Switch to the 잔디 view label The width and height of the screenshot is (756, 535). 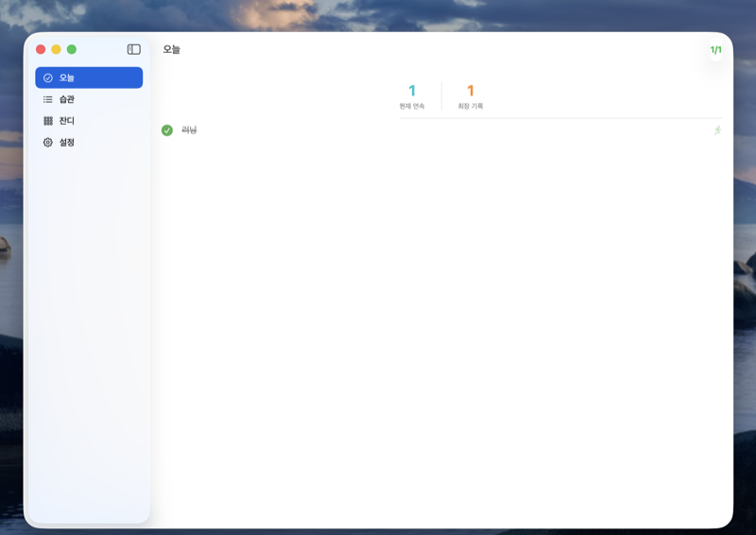point(67,121)
